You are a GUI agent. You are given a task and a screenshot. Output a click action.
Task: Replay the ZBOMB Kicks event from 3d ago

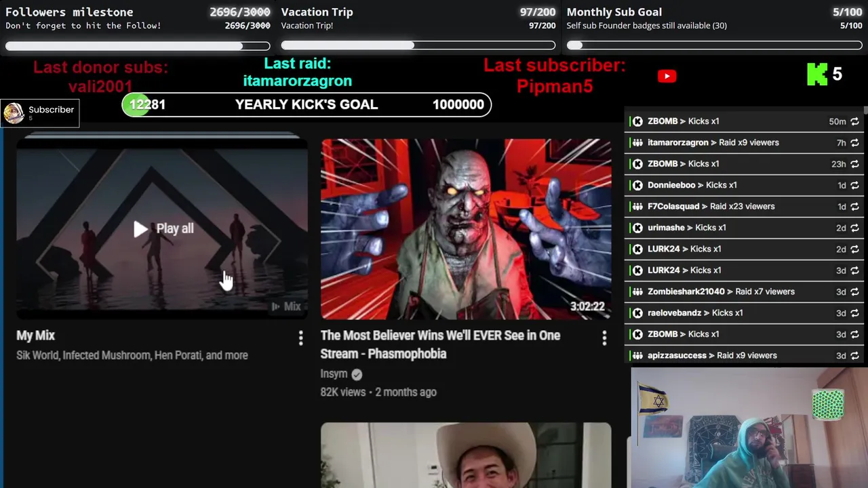[854, 334]
